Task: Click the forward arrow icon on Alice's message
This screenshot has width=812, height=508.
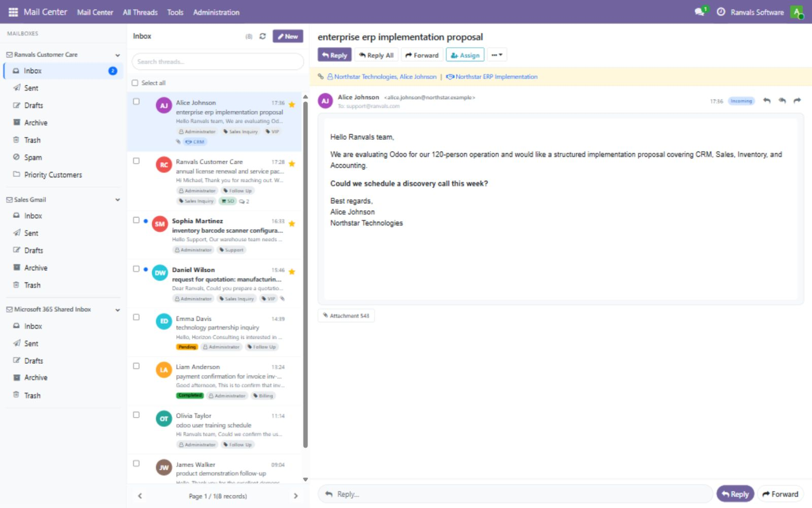Action: [x=797, y=101]
